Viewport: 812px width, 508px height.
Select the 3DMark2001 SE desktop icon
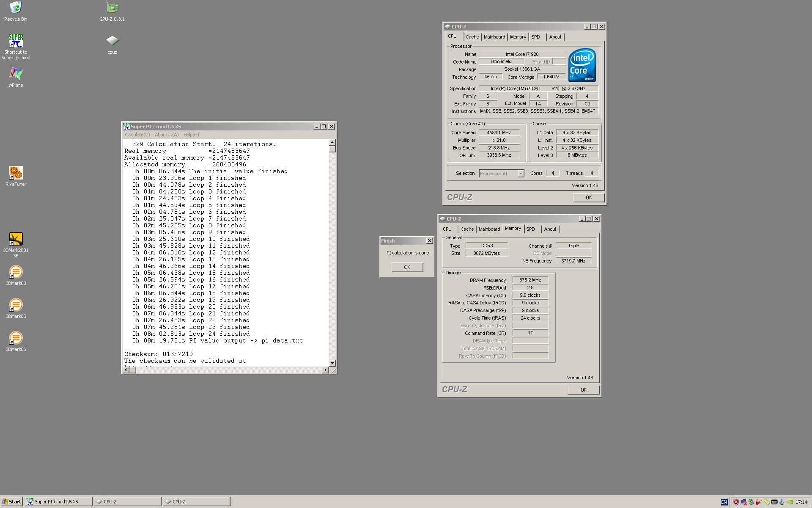pyautogui.click(x=16, y=245)
